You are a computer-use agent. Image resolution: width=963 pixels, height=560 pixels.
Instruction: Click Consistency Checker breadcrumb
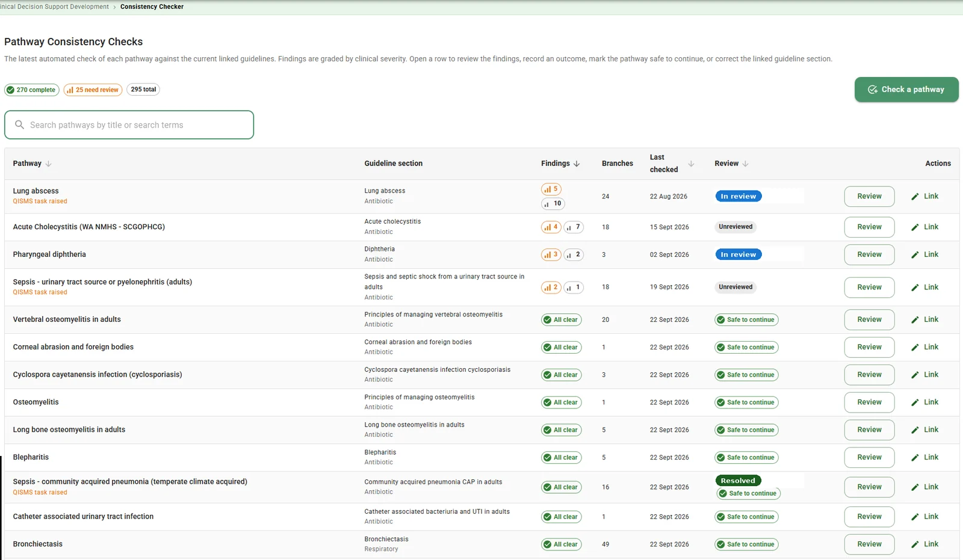(152, 7)
